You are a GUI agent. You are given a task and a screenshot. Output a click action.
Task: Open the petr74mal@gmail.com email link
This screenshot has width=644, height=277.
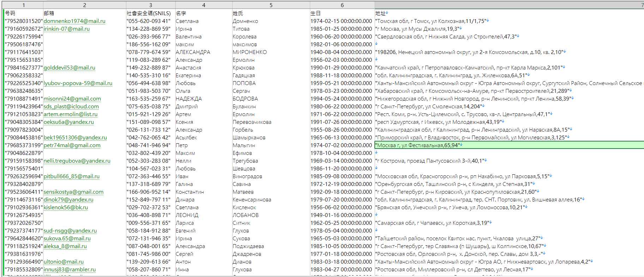(x=72, y=145)
